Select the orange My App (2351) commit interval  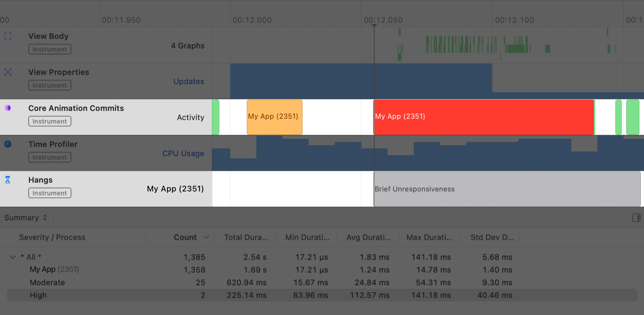pos(274,117)
